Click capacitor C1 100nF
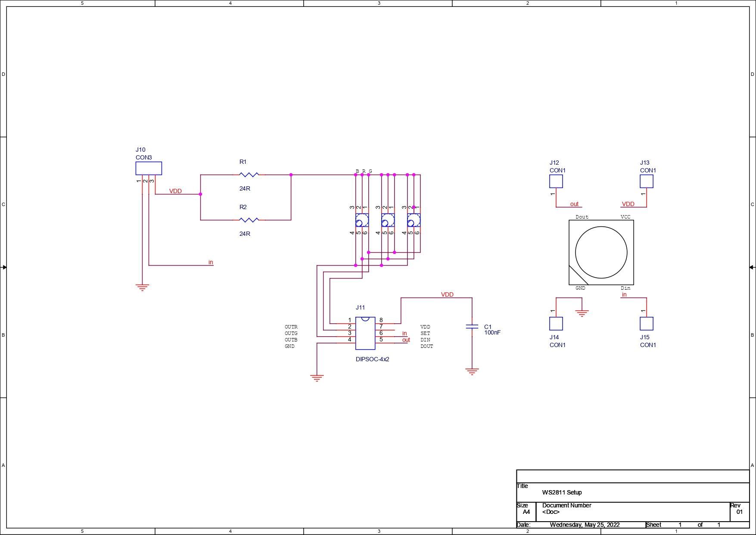 tap(472, 327)
